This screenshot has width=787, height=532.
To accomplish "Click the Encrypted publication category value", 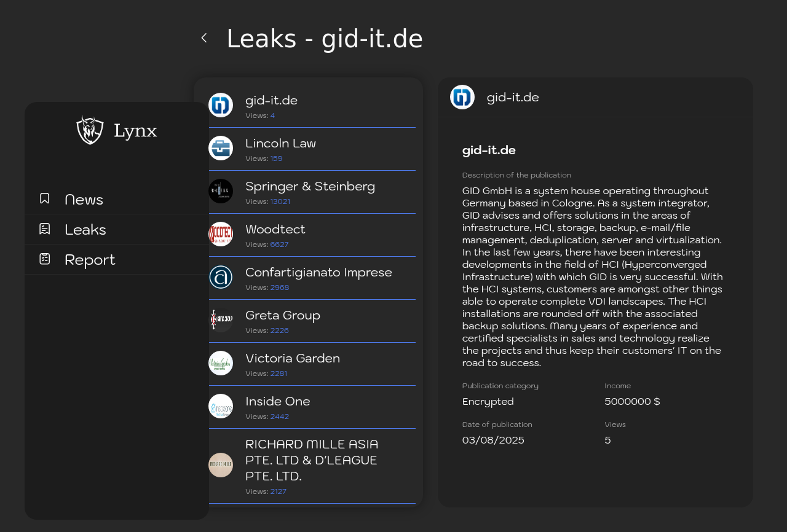I will click(488, 402).
